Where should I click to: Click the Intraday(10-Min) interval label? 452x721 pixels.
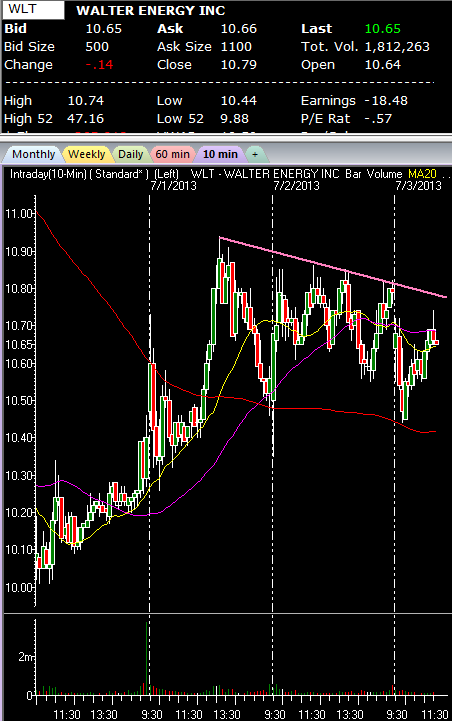[x=48, y=174]
